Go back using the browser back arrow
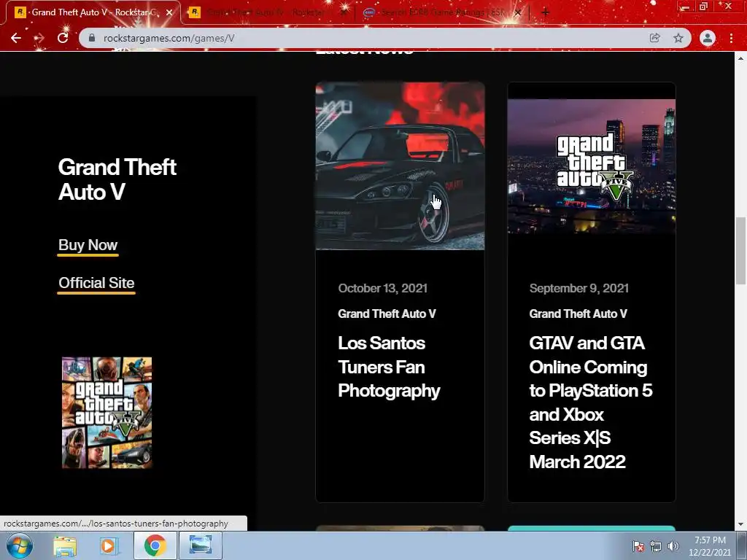The width and height of the screenshot is (747, 560). click(16, 38)
